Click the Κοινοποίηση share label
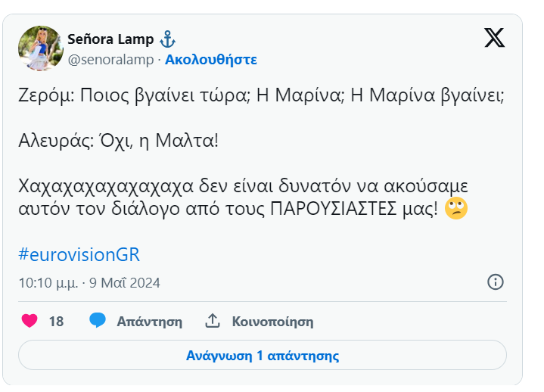Viewport: 544px width, 392px height. [x=272, y=322]
